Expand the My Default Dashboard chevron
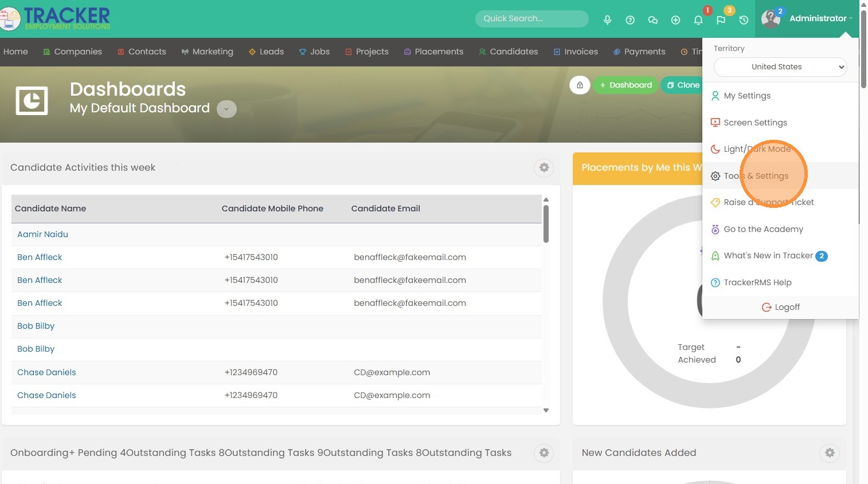The image size is (868, 484). pos(226,109)
